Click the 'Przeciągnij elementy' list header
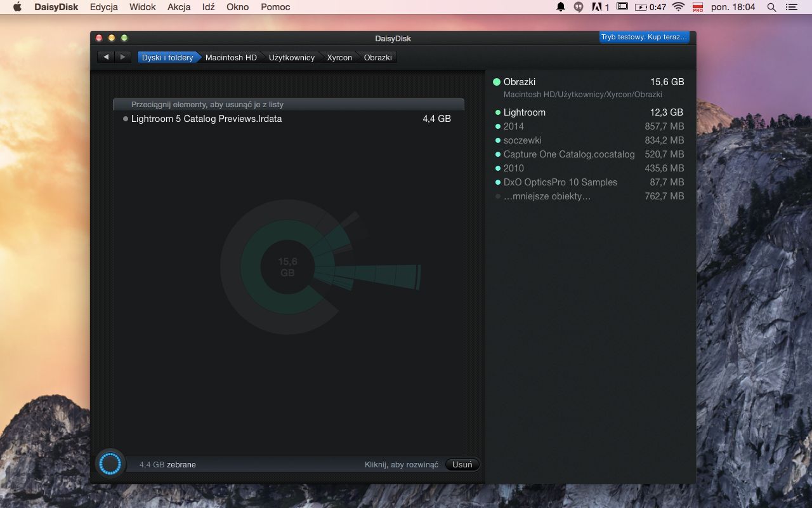Image resolution: width=812 pixels, height=508 pixels. 289,104
